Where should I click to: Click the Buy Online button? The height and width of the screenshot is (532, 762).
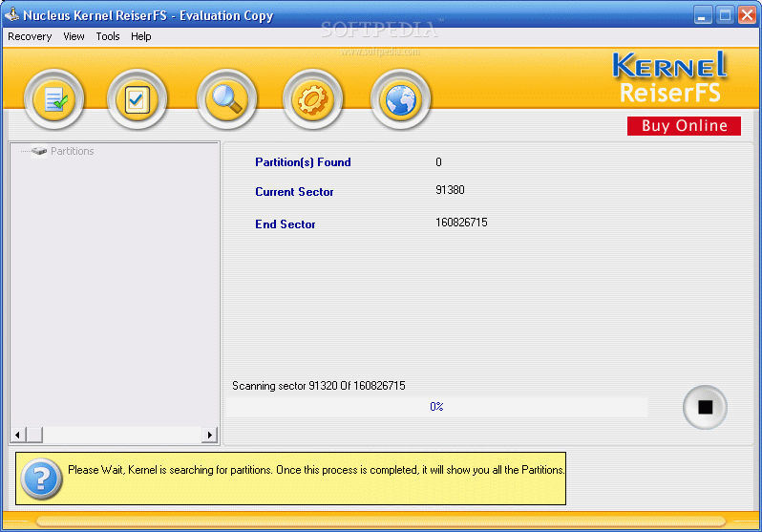point(684,125)
